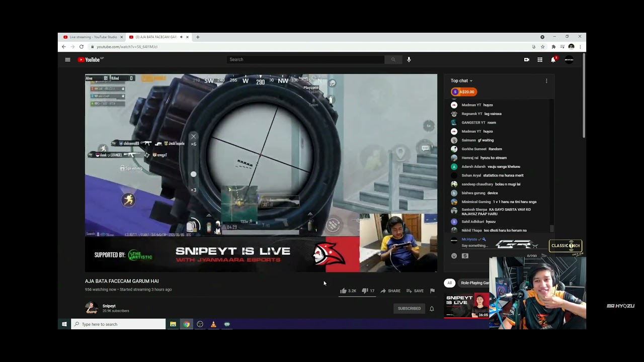Open the Create video camera icon
This screenshot has width=644, height=362.
(527, 60)
